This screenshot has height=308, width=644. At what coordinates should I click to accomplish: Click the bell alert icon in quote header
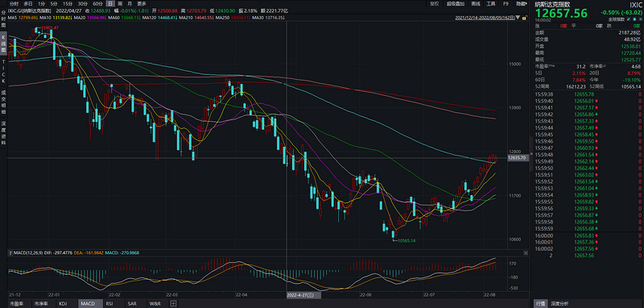pos(634,19)
